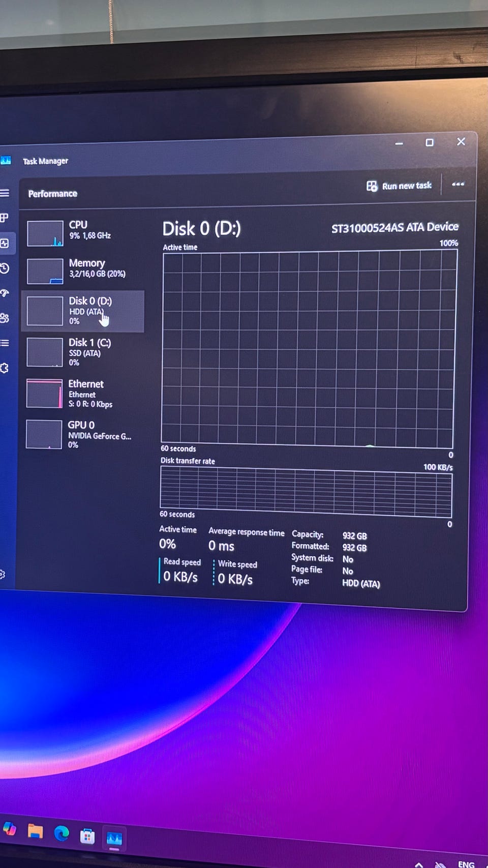Click the ST31000524AS ATA Device label
The height and width of the screenshot is (868, 488).
[x=395, y=227]
